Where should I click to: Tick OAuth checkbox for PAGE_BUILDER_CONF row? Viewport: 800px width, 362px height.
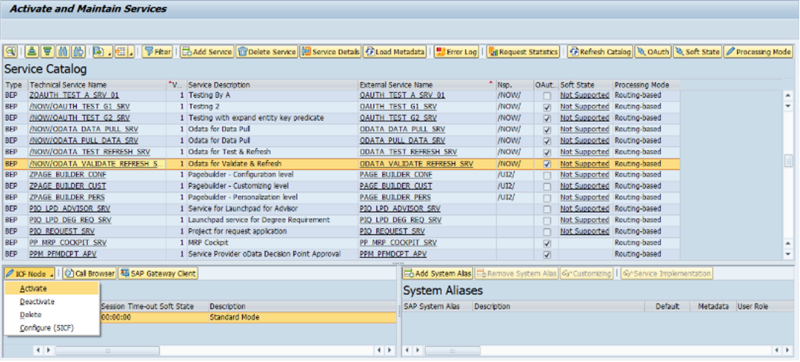coord(547,175)
